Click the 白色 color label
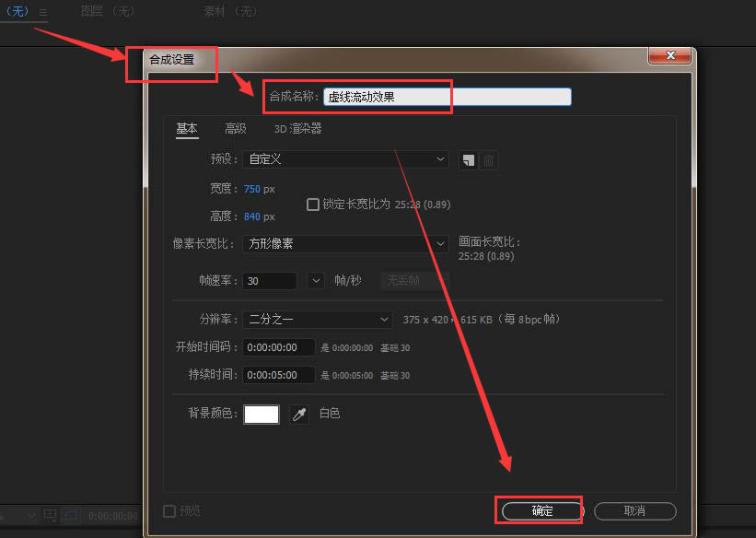756x538 pixels. click(x=330, y=414)
